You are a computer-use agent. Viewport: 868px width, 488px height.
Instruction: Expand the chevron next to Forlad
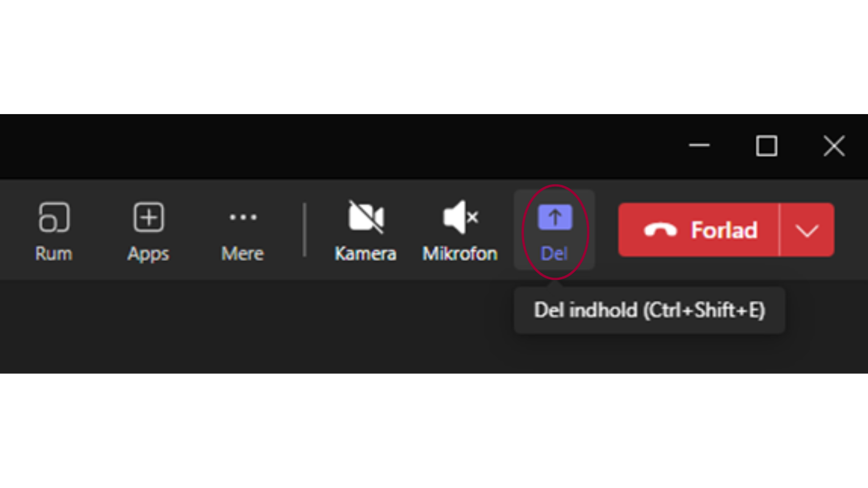(807, 230)
